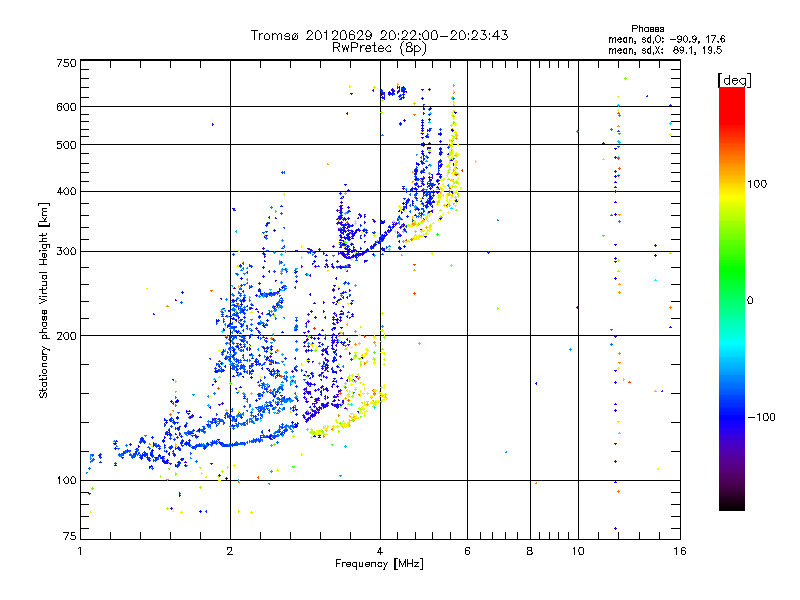Click the black bottom of the phase colorbar
Viewport: 800px width, 600px height.
tap(732, 503)
